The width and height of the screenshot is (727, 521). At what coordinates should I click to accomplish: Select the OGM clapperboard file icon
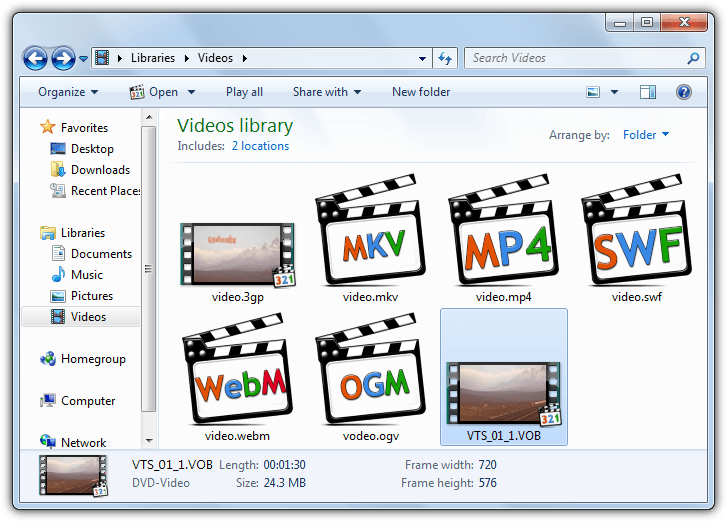pos(370,369)
